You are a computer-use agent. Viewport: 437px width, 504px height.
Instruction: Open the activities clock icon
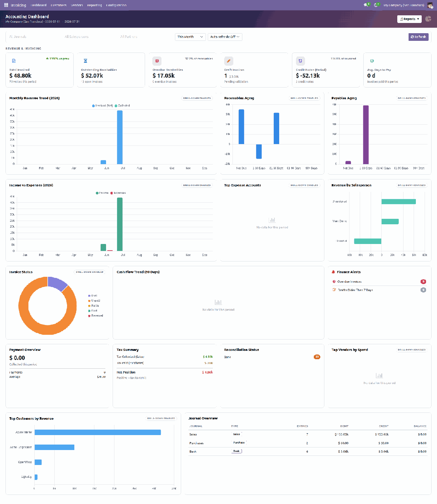tap(376, 5)
